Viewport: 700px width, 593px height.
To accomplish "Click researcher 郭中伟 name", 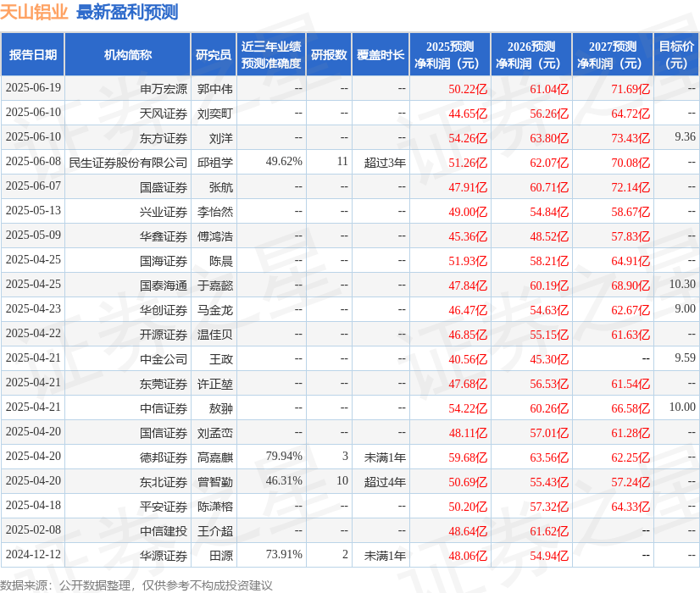I will (214, 88).
